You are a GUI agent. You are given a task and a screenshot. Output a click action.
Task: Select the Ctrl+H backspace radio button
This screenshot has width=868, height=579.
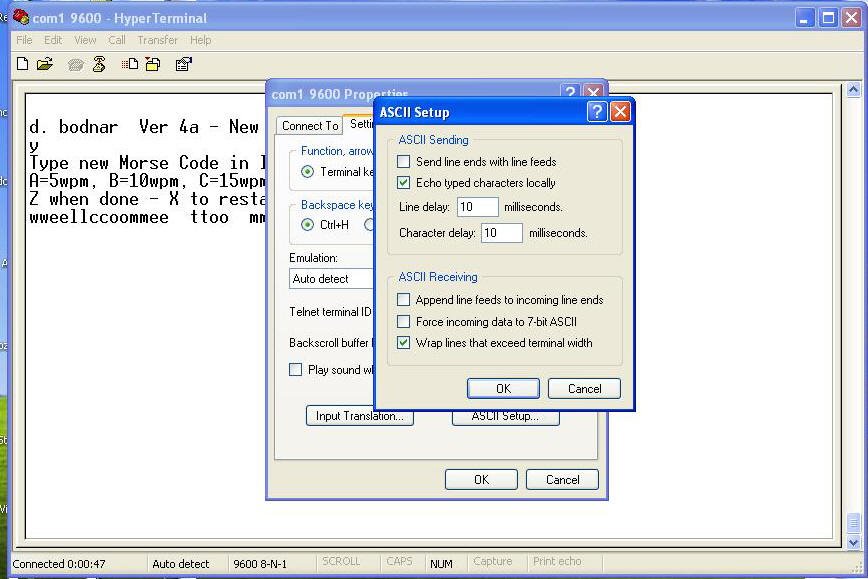click(308, 225)
